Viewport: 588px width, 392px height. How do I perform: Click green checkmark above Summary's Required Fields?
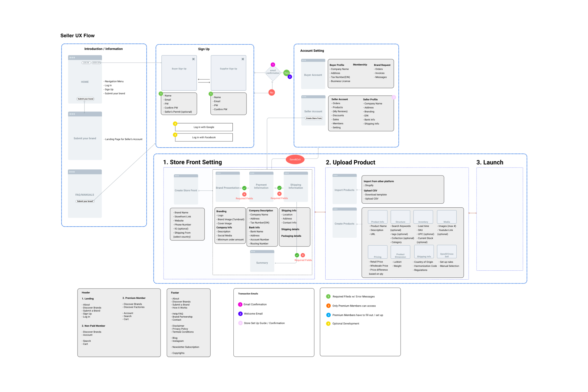pyautogui.click(x=297, y=255)
